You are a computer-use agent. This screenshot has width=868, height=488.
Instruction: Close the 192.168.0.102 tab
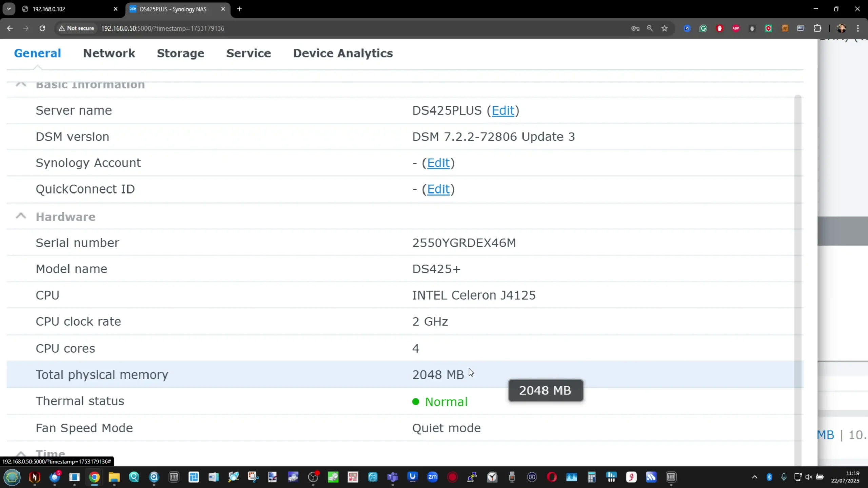tap(116, 9)
